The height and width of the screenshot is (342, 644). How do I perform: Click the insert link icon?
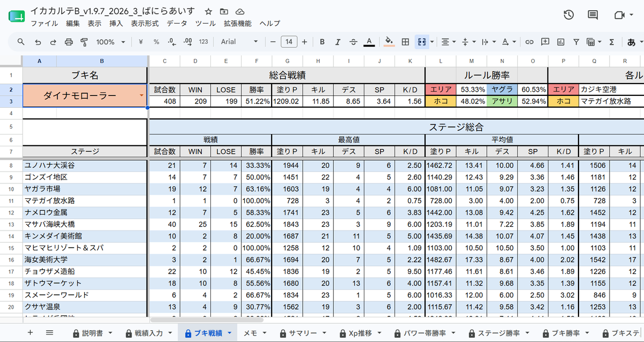(x=529, y=42)
